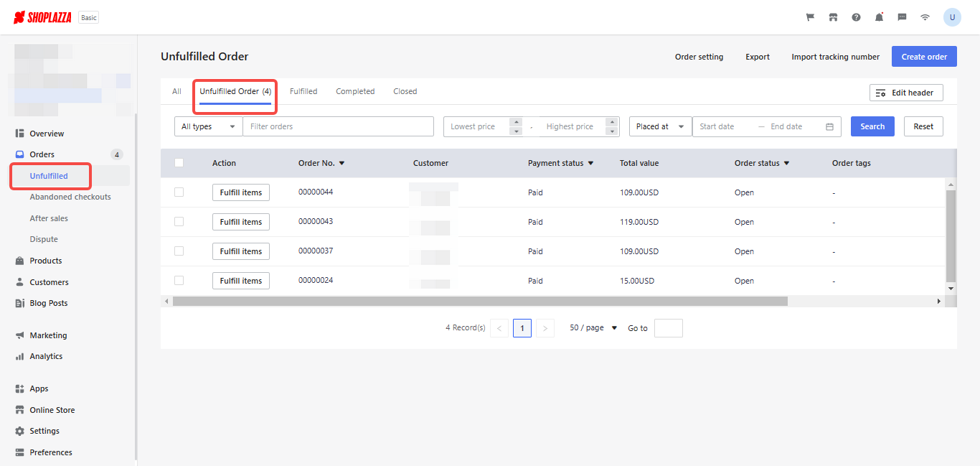
Task: Click the Filter orders input field
Action: click(x=339, y=126)
